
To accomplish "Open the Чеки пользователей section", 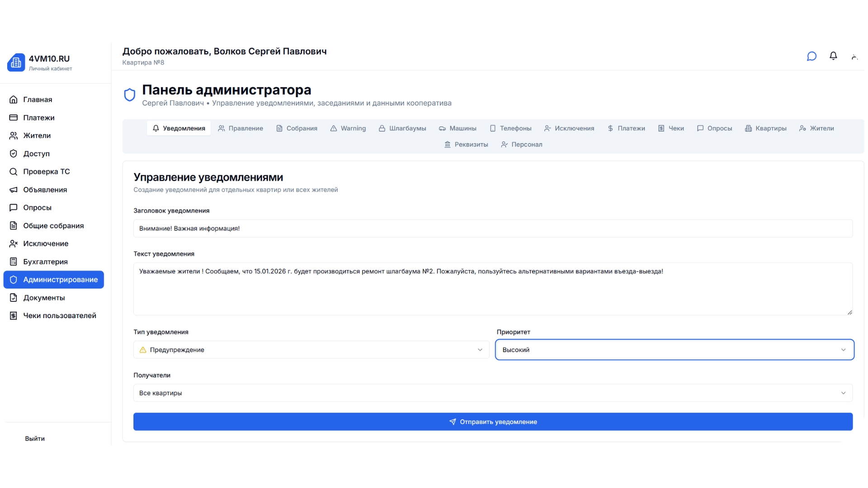I will [60, 315].
